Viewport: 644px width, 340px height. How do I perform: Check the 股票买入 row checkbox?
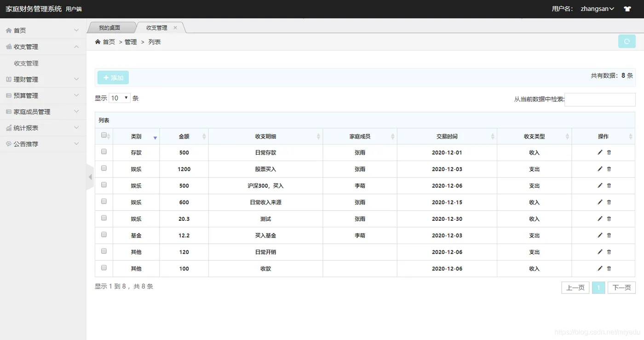[104, 168]
